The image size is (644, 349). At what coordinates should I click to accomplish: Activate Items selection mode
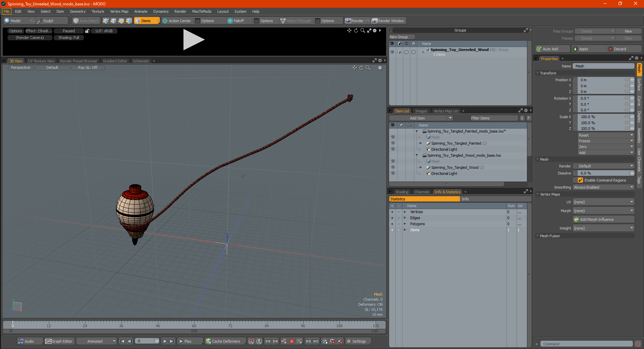(x=147, y=21)
